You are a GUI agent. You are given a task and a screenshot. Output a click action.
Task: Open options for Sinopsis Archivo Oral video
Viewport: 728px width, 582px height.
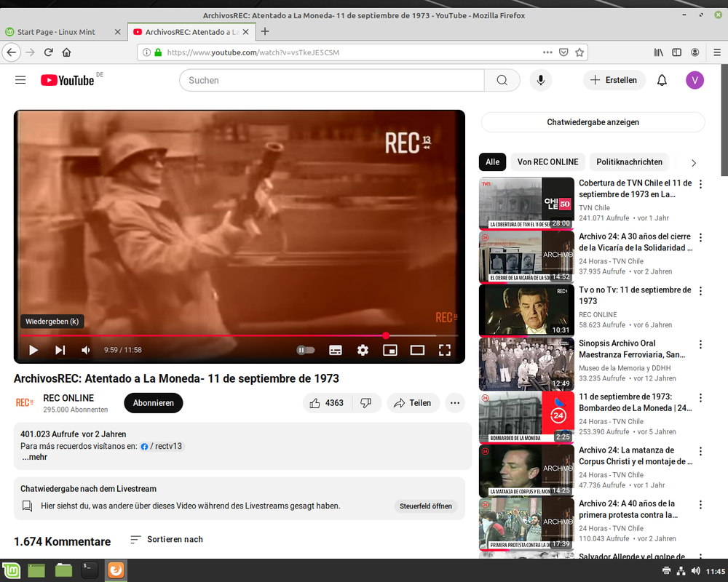[x=700, y=344]
